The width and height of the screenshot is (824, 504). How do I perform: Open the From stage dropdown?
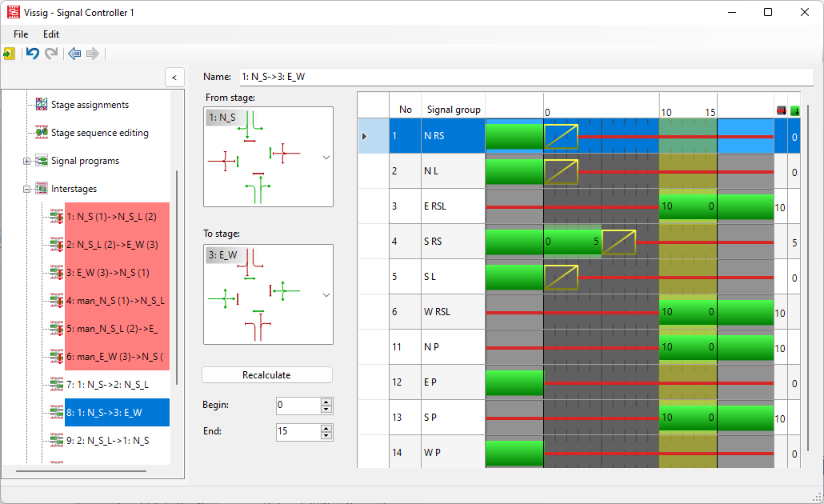[x=326, y=158]
